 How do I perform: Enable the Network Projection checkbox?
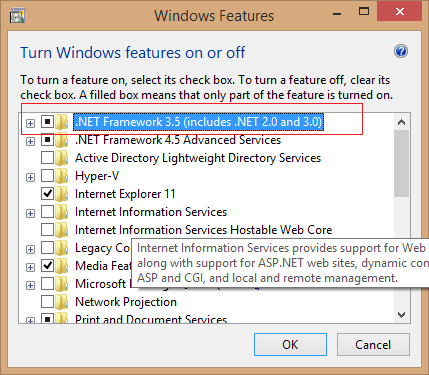47,302
